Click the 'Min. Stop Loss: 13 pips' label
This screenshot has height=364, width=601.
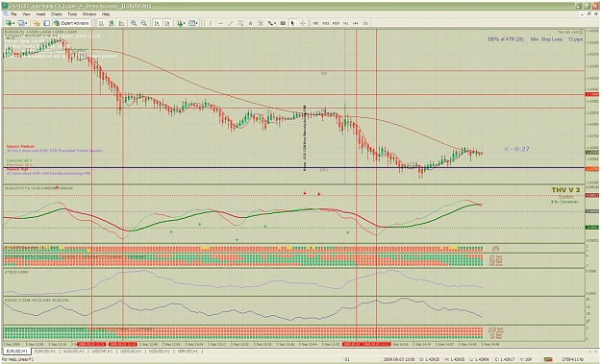557,39
